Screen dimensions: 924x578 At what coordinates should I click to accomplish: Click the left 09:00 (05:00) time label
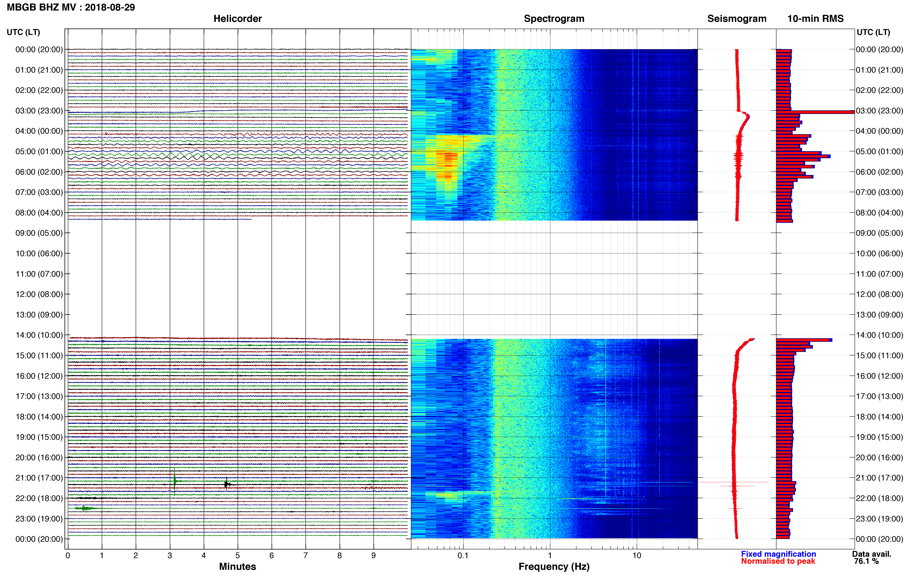coord(39,233)
